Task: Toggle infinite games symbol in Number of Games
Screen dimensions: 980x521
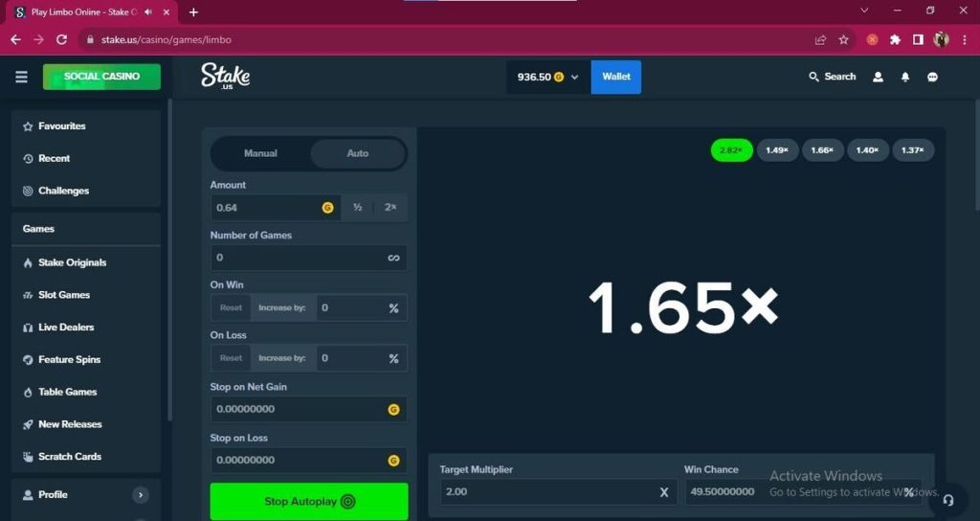Action: click(x=393, y=258)
